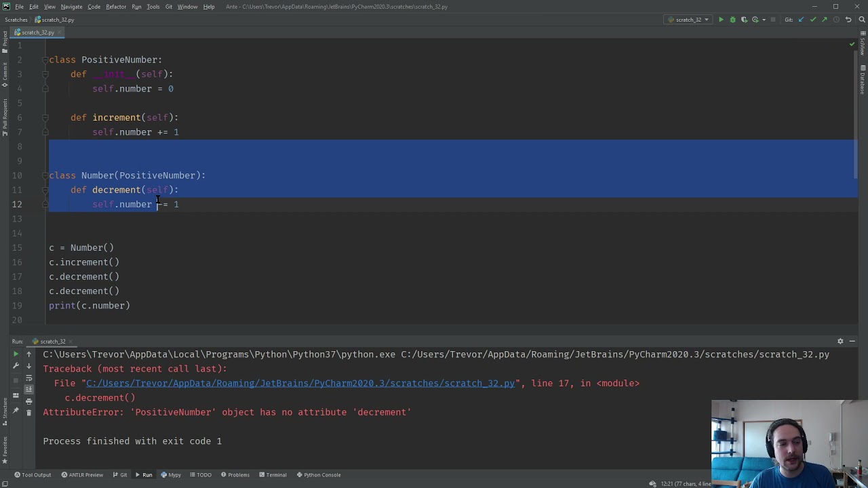Open the Tools menu
This screenshot has width=868, height=488.
tap(153, 7)
